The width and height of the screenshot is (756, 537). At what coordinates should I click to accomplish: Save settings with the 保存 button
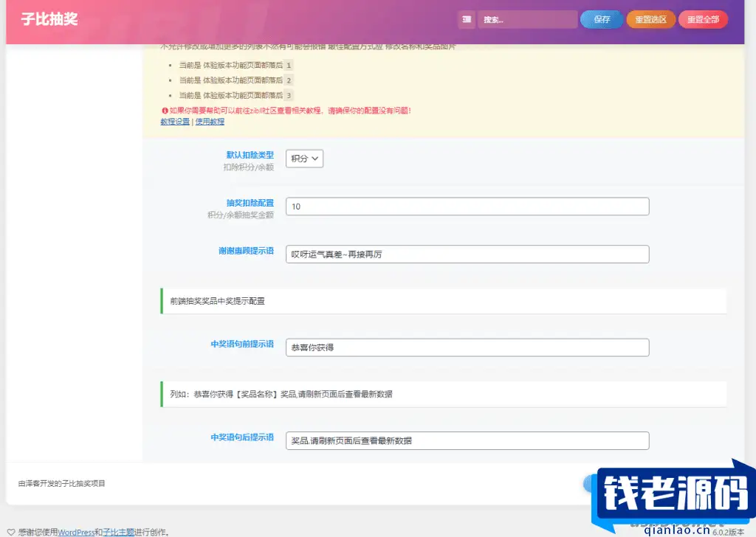tap(602, 19)
